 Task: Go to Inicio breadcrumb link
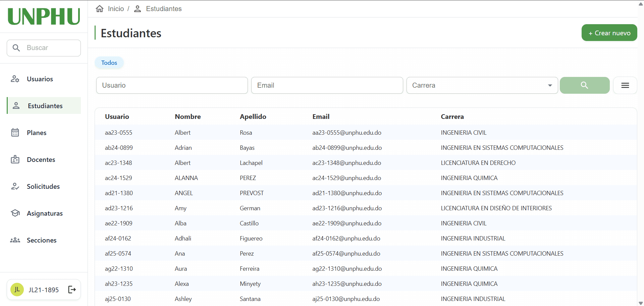coord(116,9)
